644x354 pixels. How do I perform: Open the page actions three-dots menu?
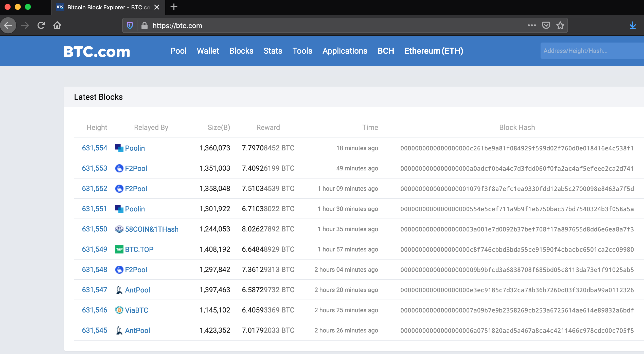coord(532,25)
